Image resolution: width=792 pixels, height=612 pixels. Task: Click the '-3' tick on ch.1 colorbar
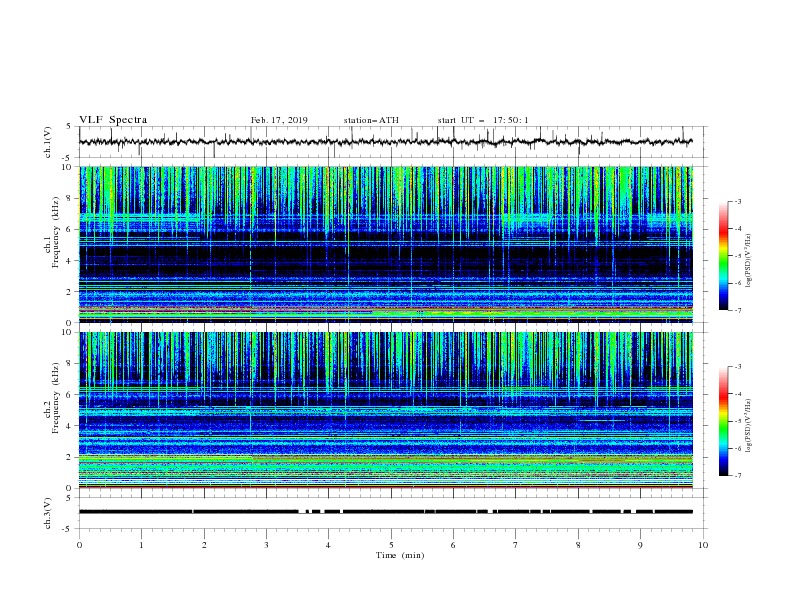[x=737, y=201]
